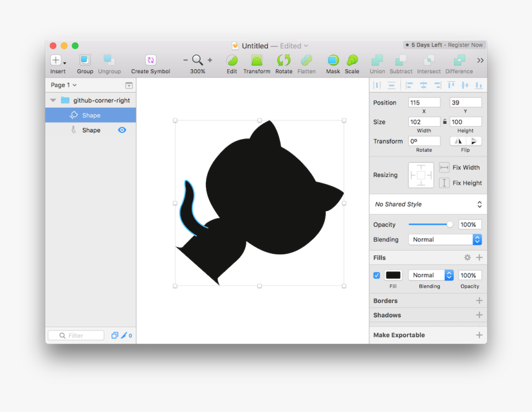This screenshot has width=532, height=412.
Task: Apply the Union boolean operation
Action: click(377, 60)
